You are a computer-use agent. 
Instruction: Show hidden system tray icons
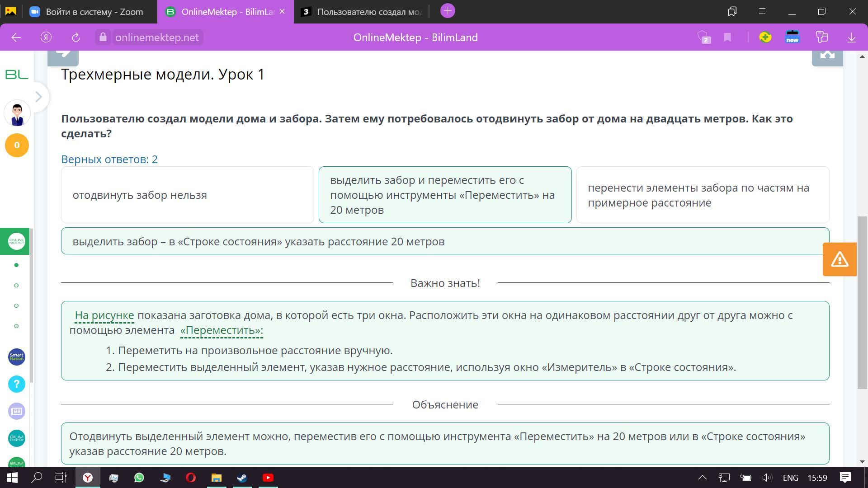click(703, 478)
